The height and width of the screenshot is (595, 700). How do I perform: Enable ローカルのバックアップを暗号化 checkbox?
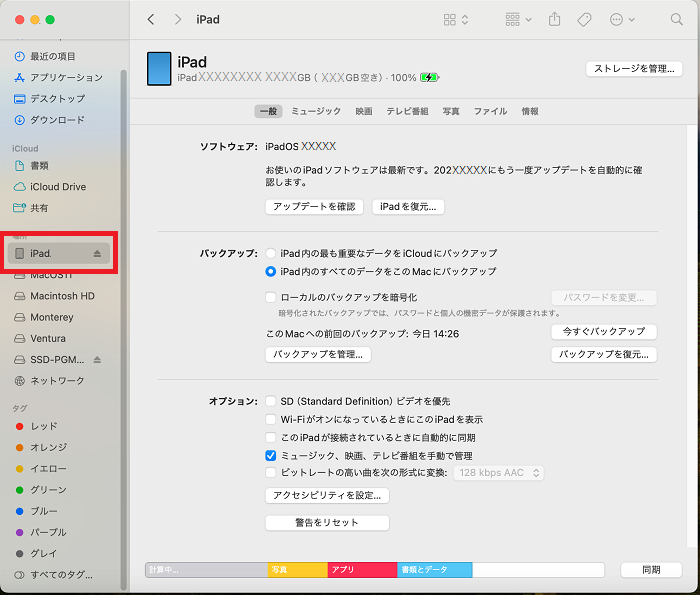(x=271, y=297)
